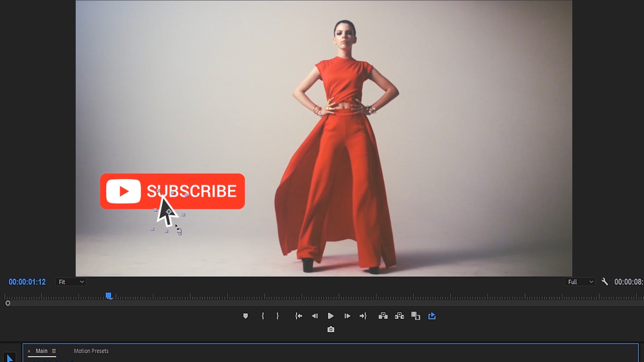644x362 pixels.
Task: Click the Mark In bracket button
Action: coord(263,316)
